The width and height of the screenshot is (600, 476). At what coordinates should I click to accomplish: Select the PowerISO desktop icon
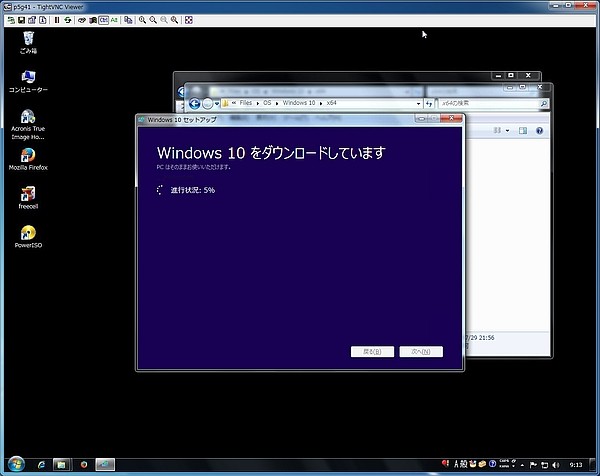coord(28,237)
